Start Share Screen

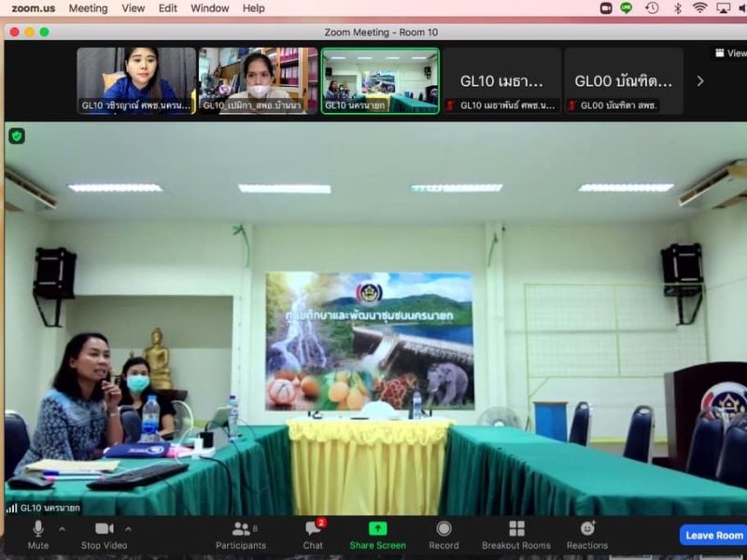(x=377, y=534)
